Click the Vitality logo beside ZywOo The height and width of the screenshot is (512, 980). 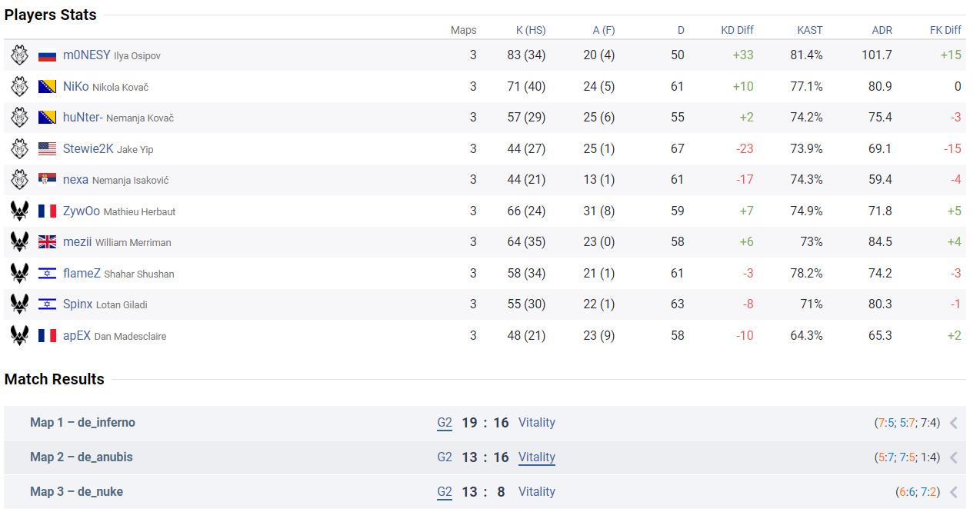pos(19,211)
